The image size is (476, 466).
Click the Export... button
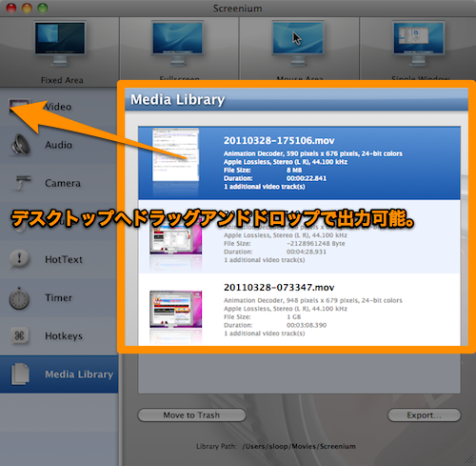point(424,415)
